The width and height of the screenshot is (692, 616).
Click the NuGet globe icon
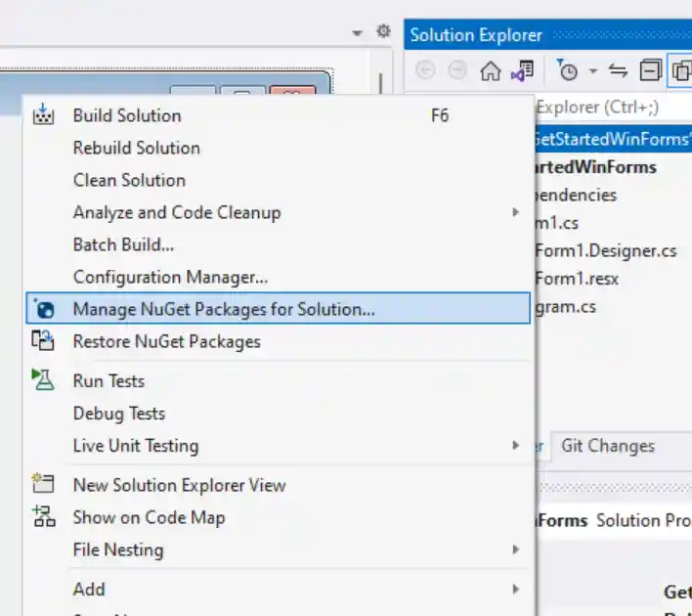[x=44, y=309]
